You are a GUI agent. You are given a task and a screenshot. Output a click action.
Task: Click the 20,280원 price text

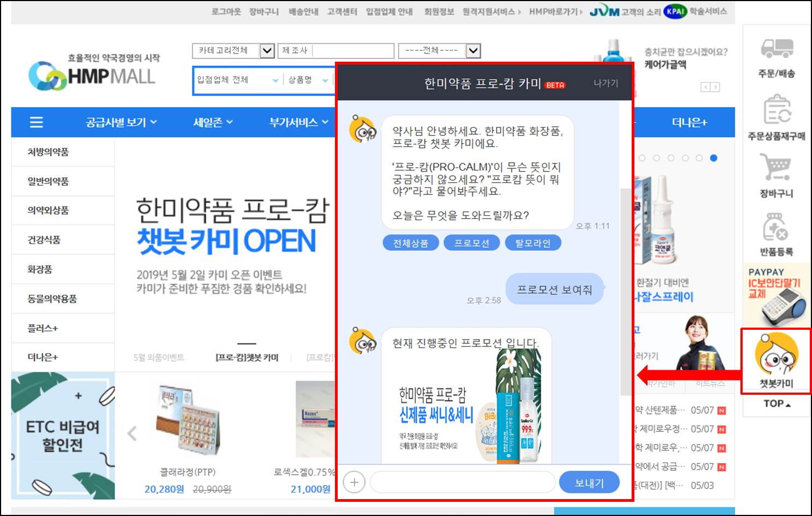(164, 489)
